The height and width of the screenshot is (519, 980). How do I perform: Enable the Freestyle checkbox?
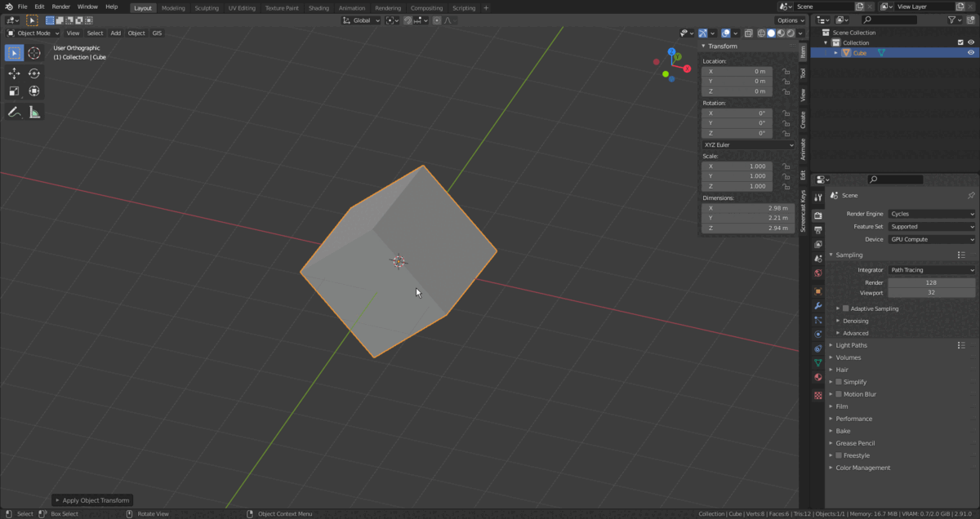tap(839, 455)
